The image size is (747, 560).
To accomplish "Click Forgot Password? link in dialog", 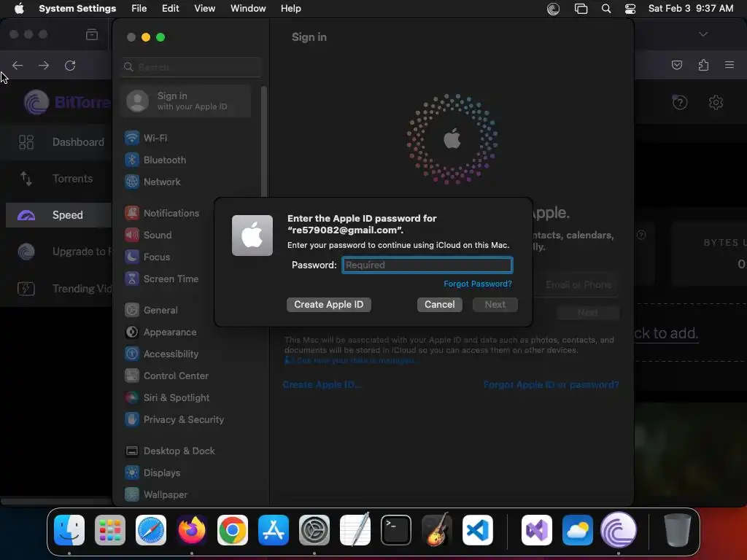I will pos(478,284).
